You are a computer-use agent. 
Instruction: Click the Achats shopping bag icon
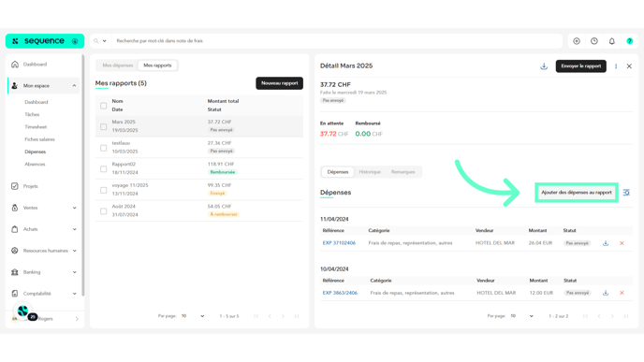pos(15,229)
